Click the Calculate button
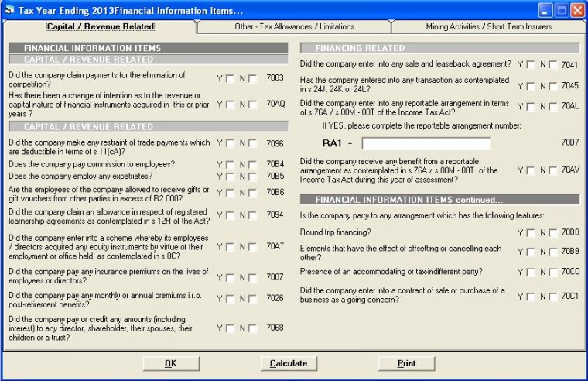Image resolution: width=588 pixels, height=381 pixels. (289, 363)
